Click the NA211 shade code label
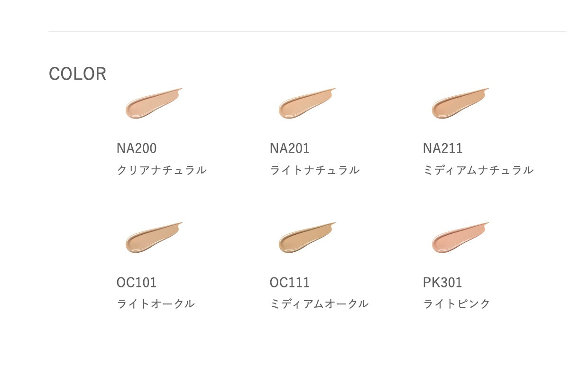 point(443,148)
